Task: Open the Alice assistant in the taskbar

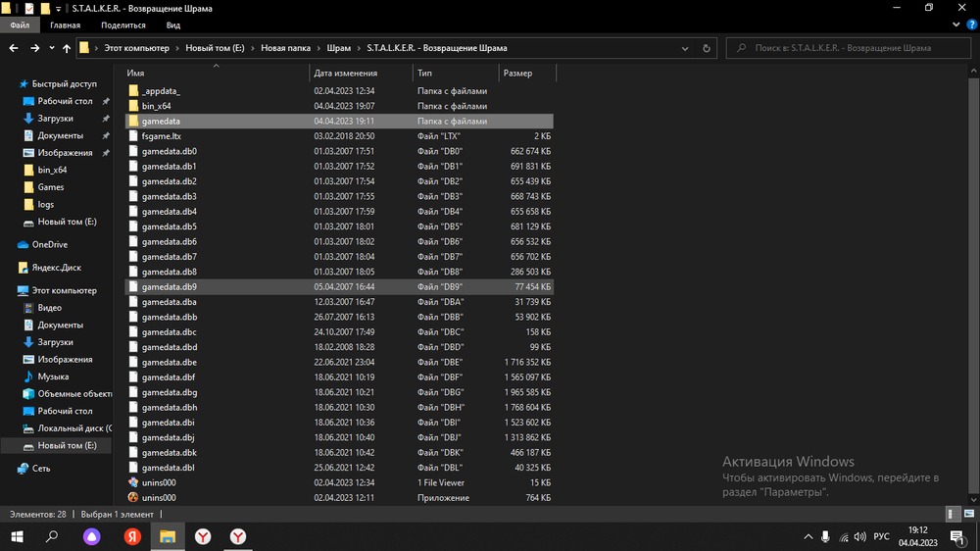Action: pos(91,536)
